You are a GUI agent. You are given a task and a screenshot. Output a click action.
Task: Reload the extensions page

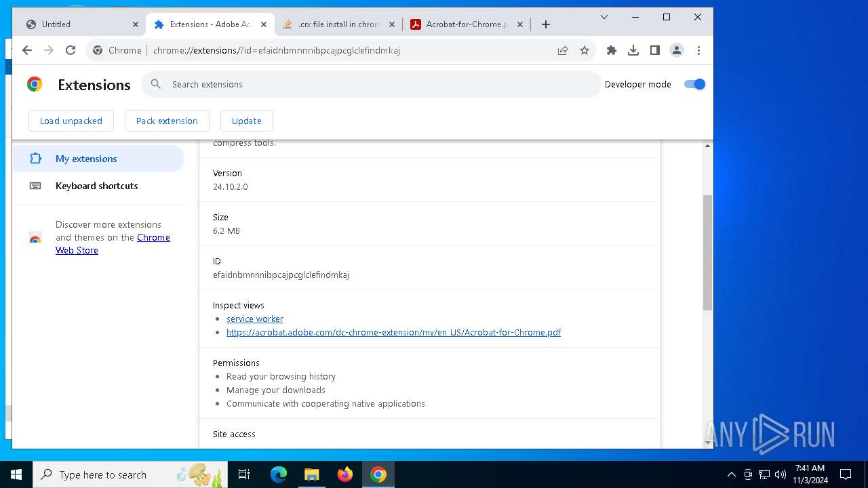click(x=71, y=50)
